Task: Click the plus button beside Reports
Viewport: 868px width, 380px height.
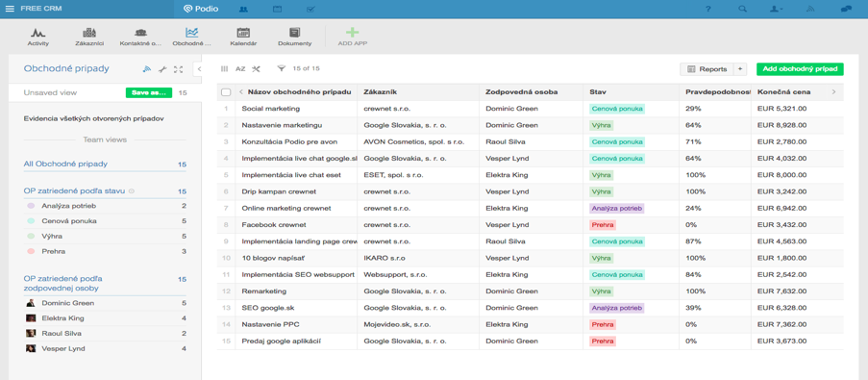Action: (740, 69)
